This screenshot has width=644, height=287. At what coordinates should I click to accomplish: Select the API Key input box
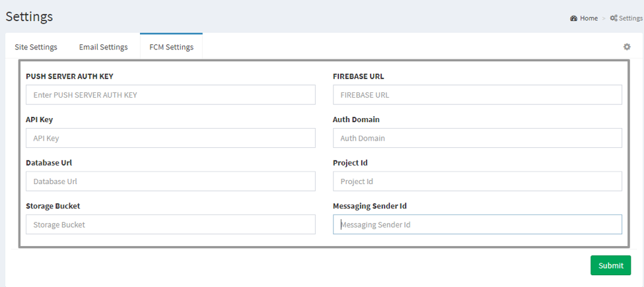coord(170,139)
